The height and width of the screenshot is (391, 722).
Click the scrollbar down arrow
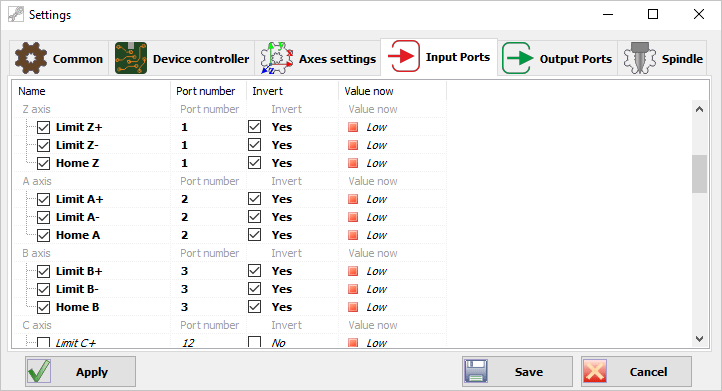(x=699, y=339)
